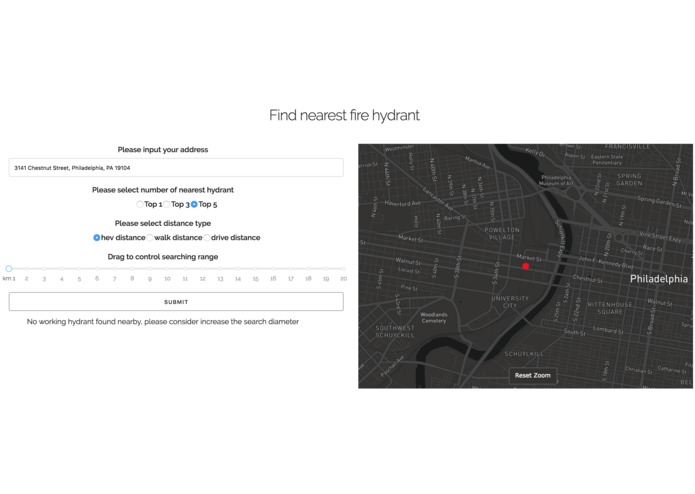Click the Woodlands Cemetery map label
Viewport: 695px width, 494px height.
434,318
